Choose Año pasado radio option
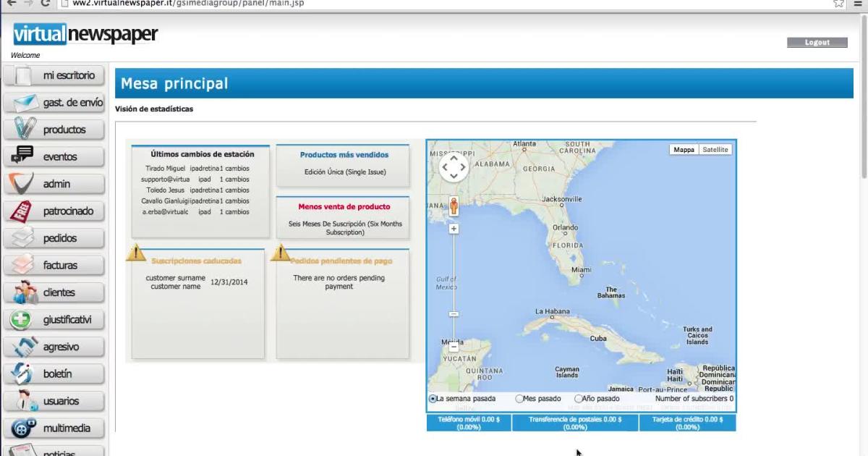868x456 pixels. pyautogui.click(x=579, y=399)
